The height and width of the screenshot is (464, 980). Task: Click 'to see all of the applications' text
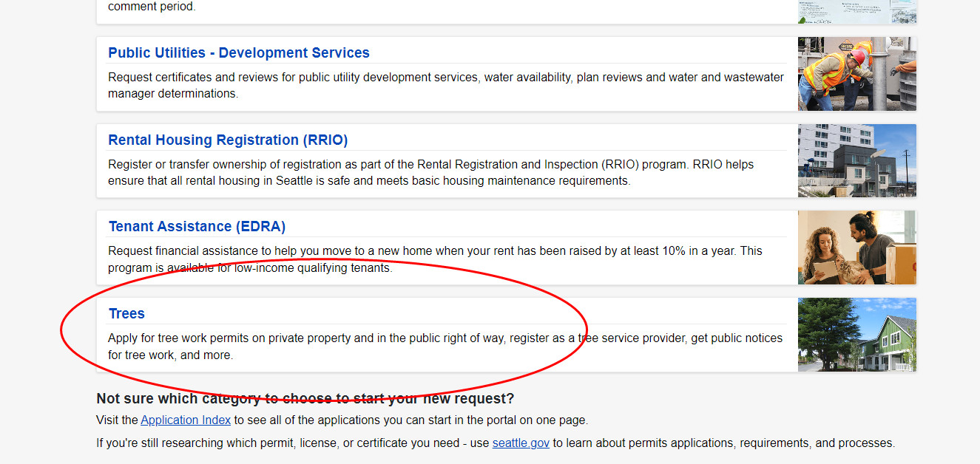coord(410,420)
